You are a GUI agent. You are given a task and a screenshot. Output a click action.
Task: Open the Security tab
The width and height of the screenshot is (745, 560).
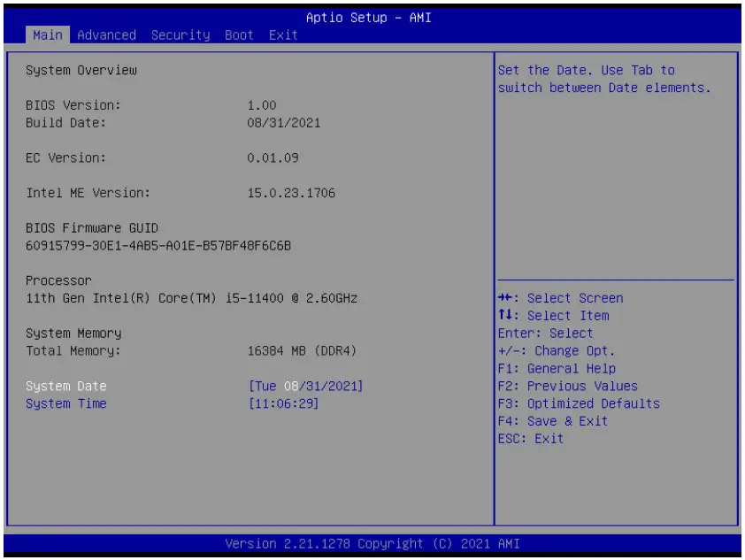(179, 35)
